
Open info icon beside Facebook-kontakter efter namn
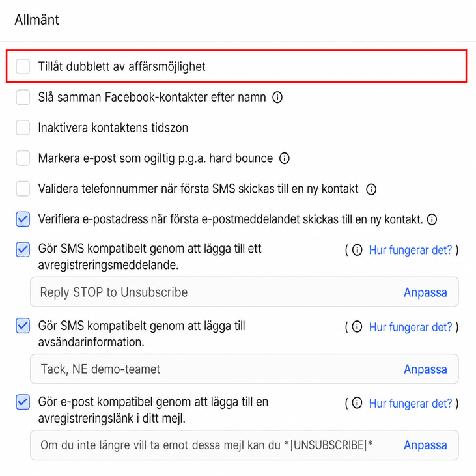pos(277,98)
